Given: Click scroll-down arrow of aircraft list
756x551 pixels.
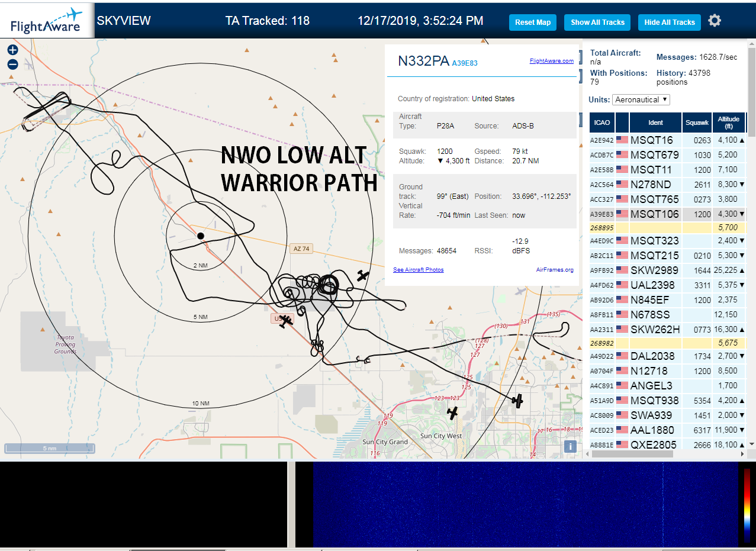Looking at the screenshot, I should [x=752, y=444].
